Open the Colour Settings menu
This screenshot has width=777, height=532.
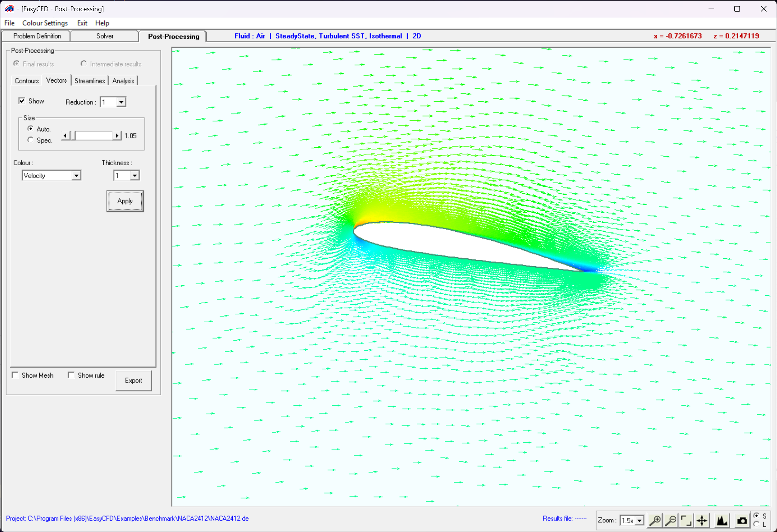(x=45, y=23)
